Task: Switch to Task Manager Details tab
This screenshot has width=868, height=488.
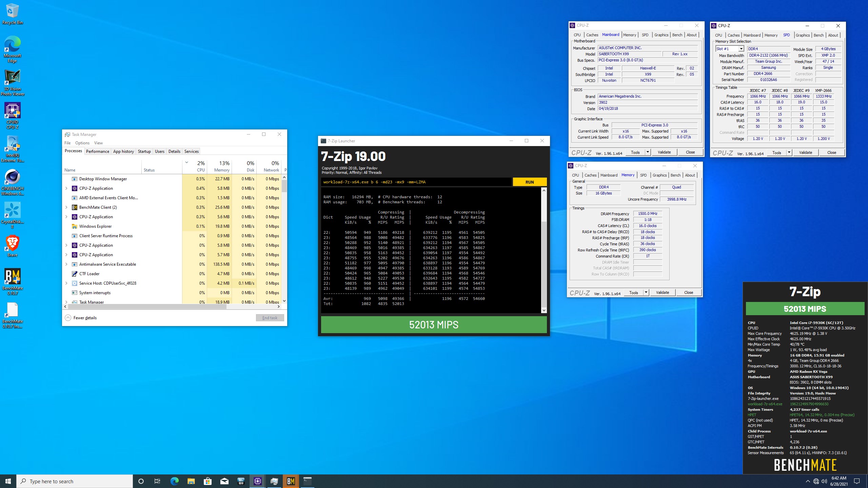Action: 174,151
